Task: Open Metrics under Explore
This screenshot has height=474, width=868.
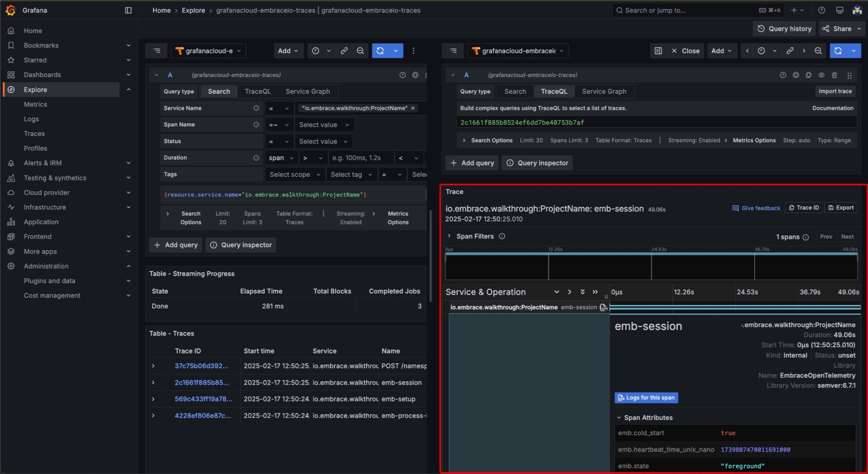Action: pyautogui.click(x=35, y=104)
